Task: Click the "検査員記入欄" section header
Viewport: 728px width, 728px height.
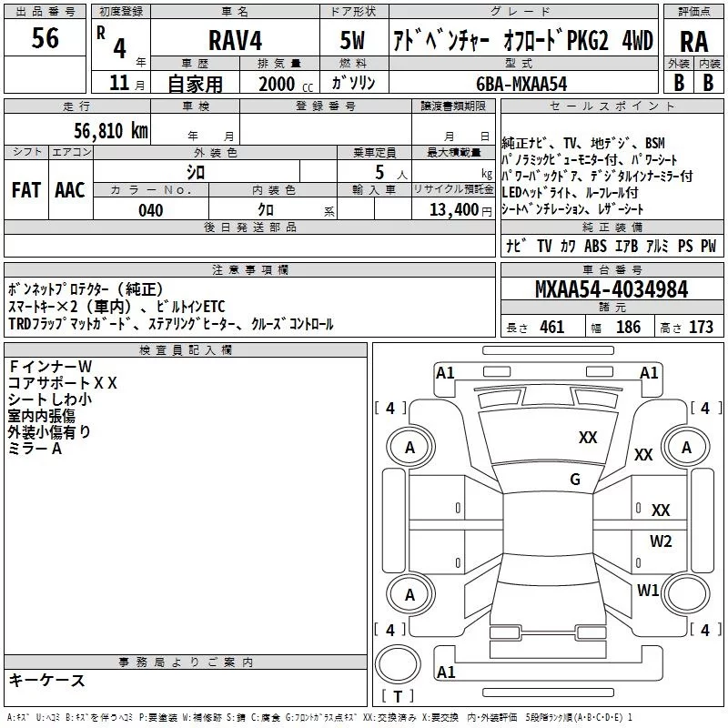Action: [x=186, y=350]
